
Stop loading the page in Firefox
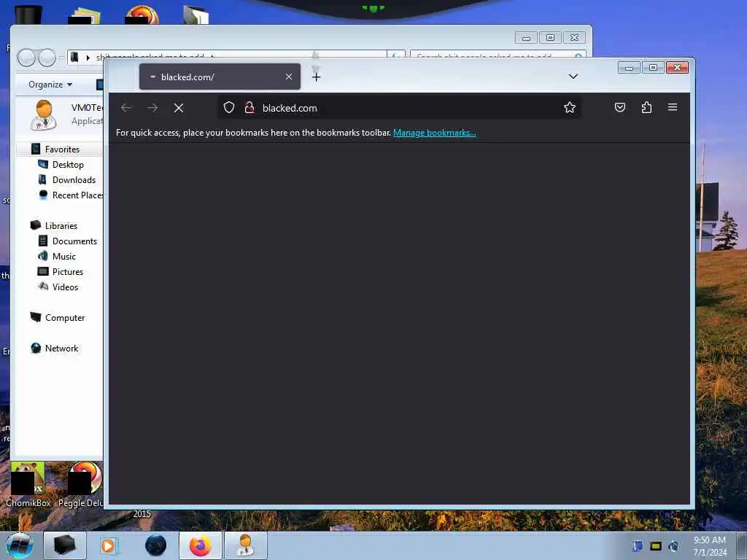(x=179, y=108)
